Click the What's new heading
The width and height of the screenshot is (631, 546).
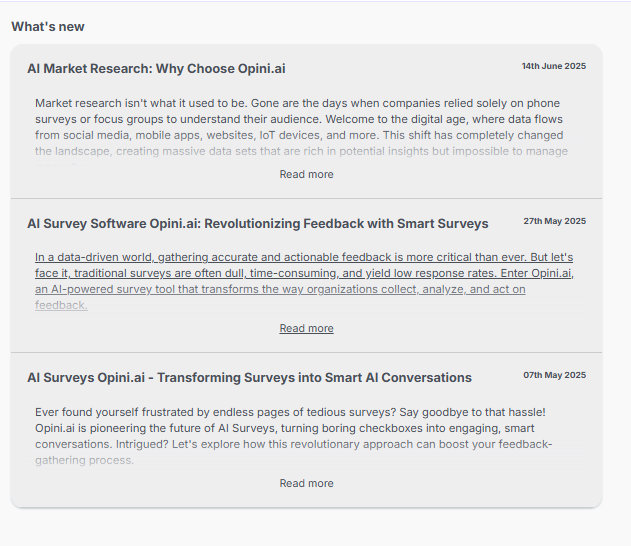coord(48,27)
